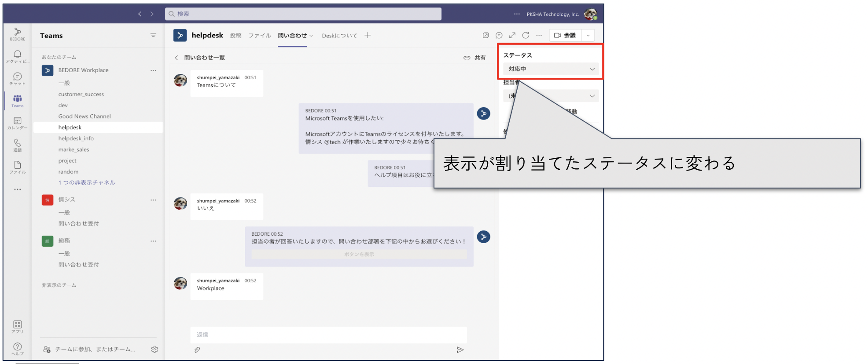Open helpdesk_info channel
Viewport: 868px width, 364px height.
[x=76, y=138]
